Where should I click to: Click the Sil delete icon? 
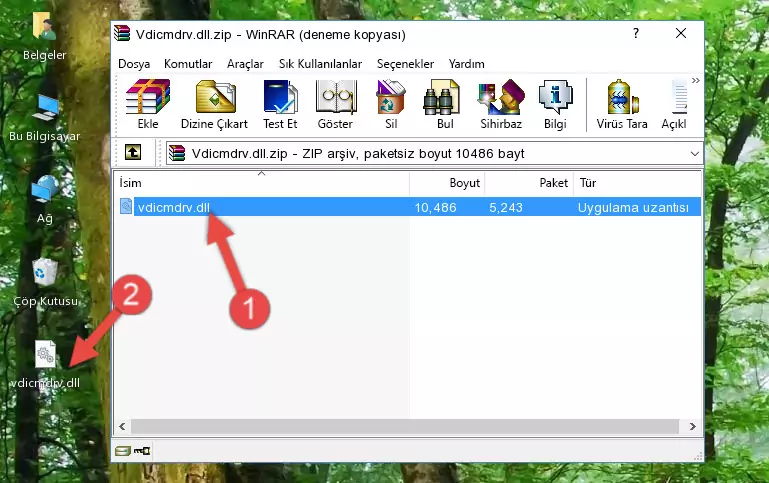pos(391,104)
